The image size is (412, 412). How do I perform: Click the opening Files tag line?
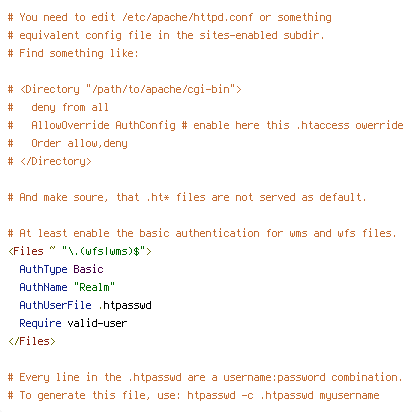point(80,251)
